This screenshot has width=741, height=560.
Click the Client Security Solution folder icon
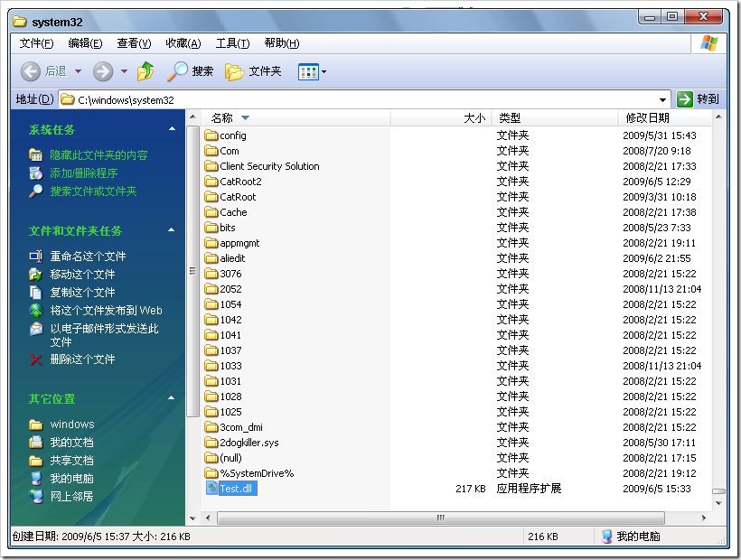[x=211, y=166]
